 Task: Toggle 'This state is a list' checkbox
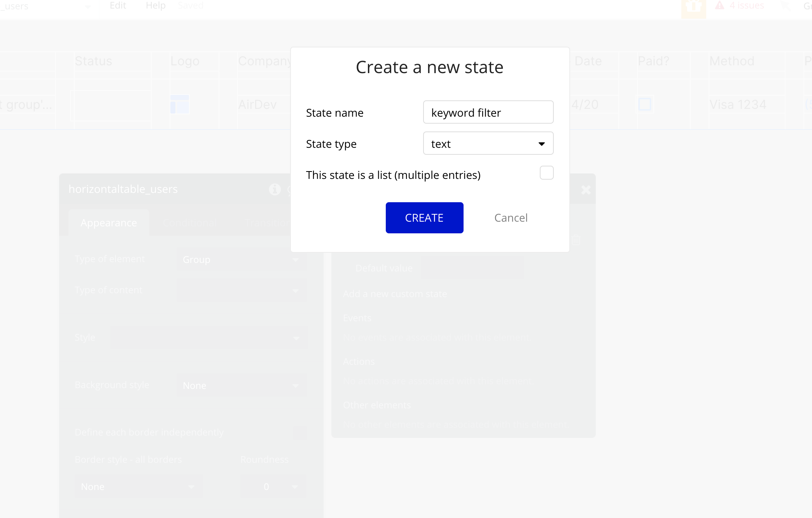(x=546, y=173)
